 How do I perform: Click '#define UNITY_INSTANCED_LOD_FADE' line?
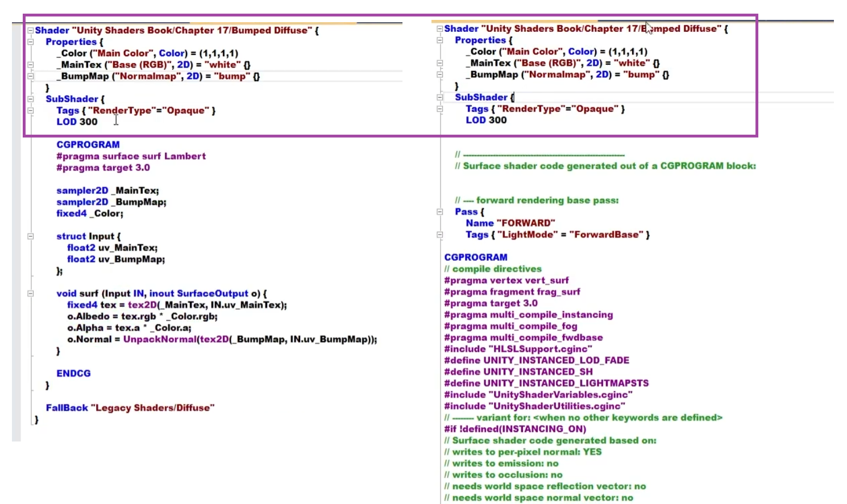click(x=537, y=360)
